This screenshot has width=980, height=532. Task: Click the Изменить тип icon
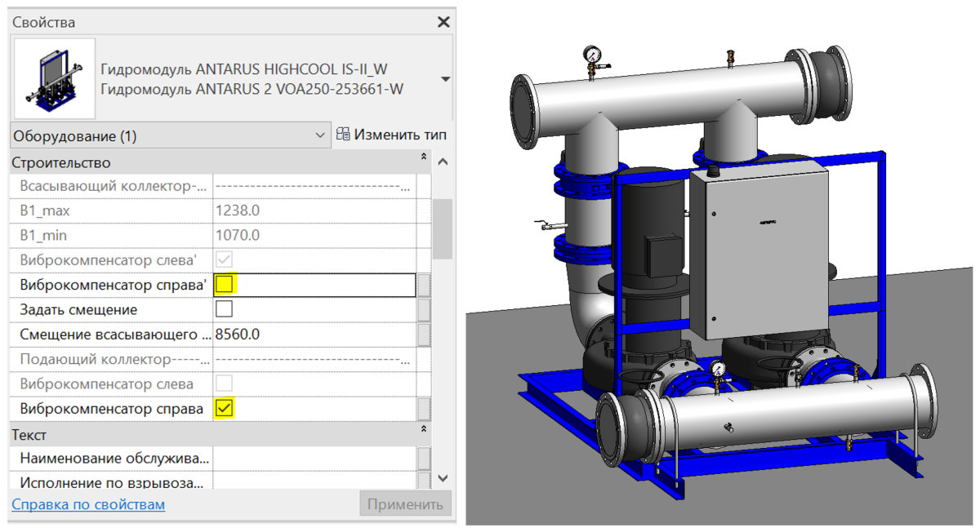click(343, 135)
